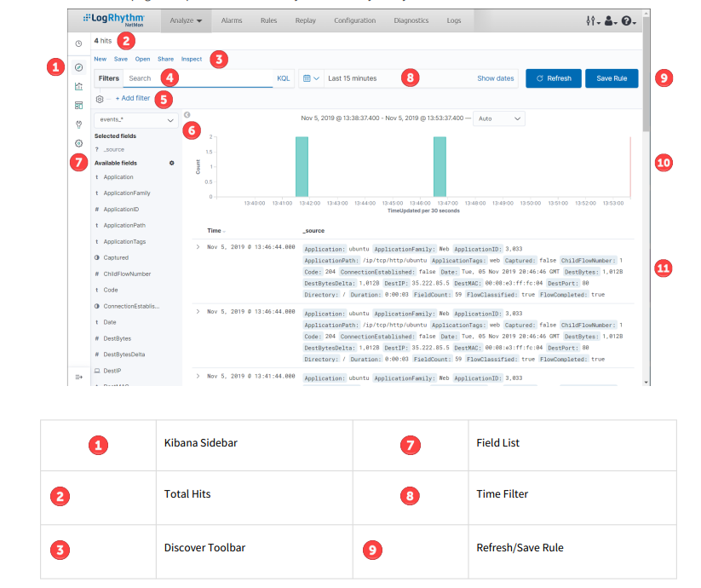Go to the Diagnostics tab
The width and height of the screenshot is (701, 588).
point(411,20)
